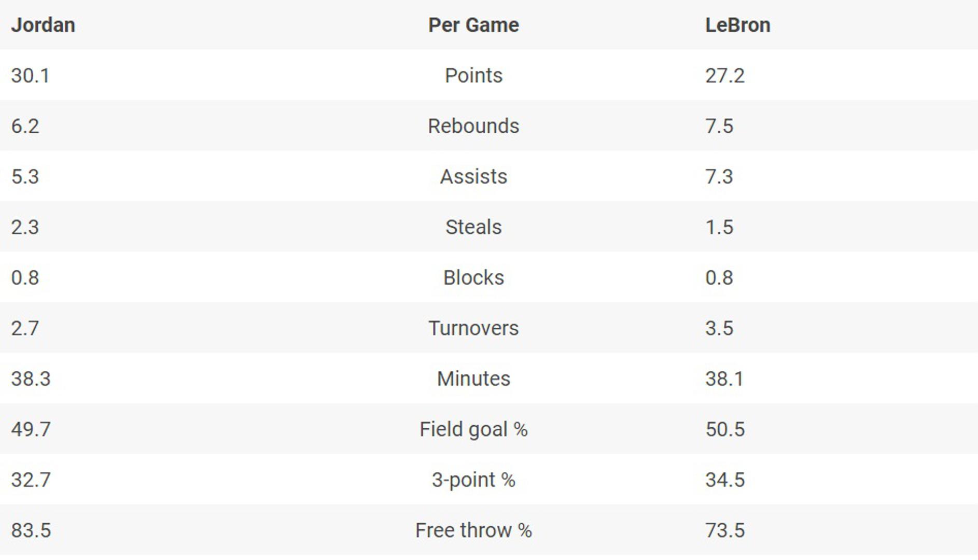This screenshot has width=978, height=560.
Task: Click the Free throw % label
Action: pos(473,530)
